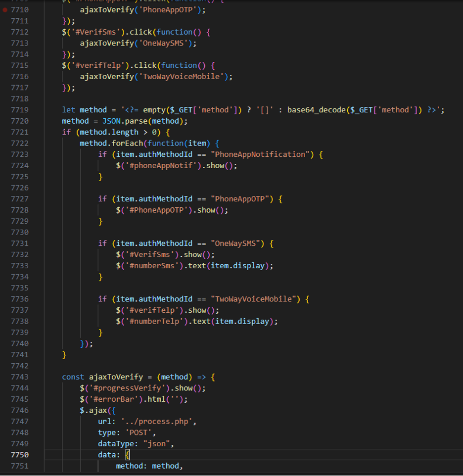Toggle a breakpoint in the gutter at line 7743
This screenshot has width=463, height=476.
pyautogui.click(x=5, y=377)
